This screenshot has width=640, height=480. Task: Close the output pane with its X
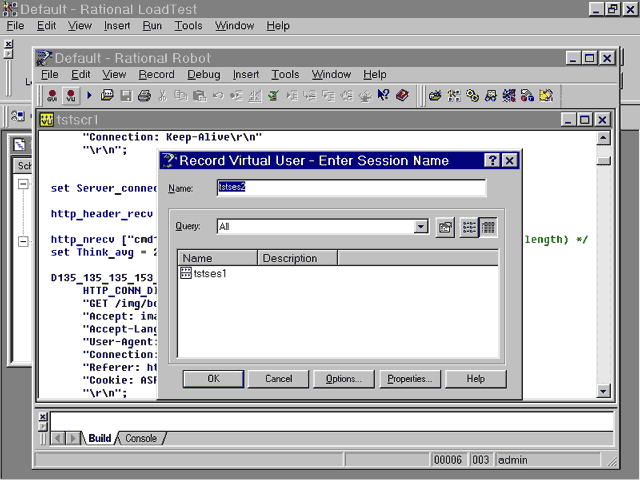coord(43,417)
